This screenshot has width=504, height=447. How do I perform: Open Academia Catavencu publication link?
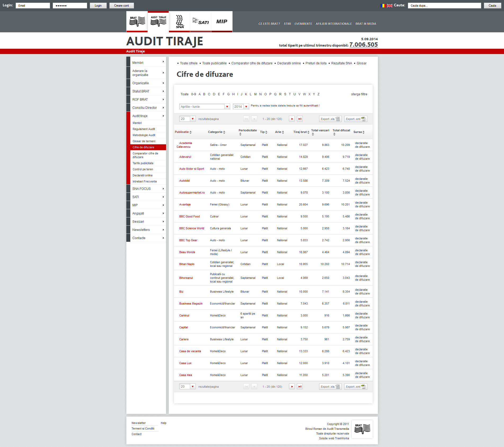184,145
